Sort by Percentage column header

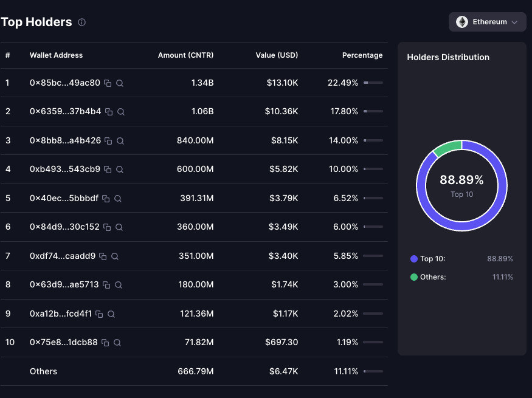(x=362, y=55)
